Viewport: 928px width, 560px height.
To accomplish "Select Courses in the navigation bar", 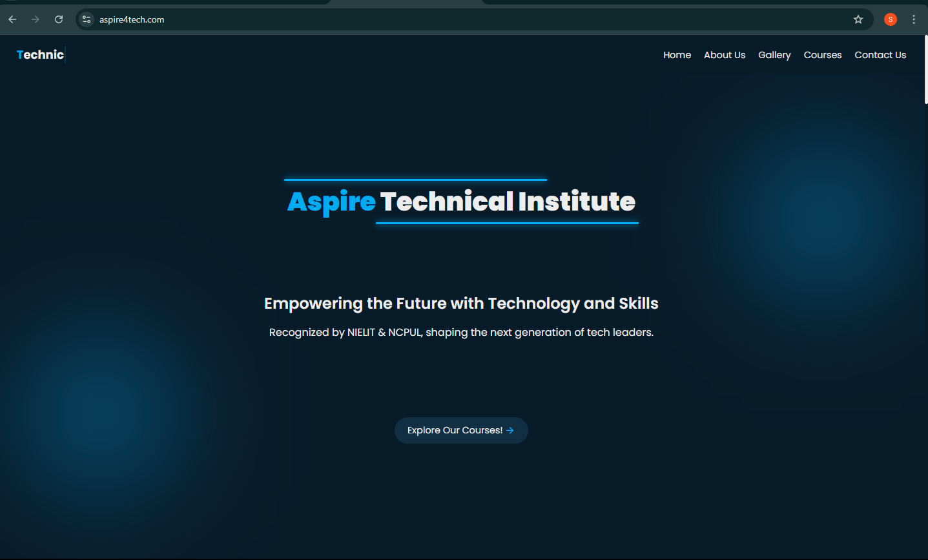I will (x=822, y=55).
